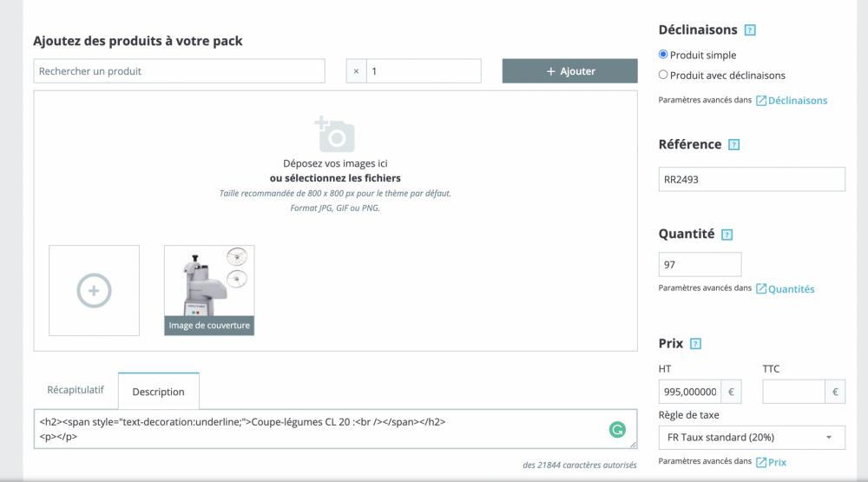Show the help icon next to Prix
This screenshot has width=868, height=482.
[695, 344]
